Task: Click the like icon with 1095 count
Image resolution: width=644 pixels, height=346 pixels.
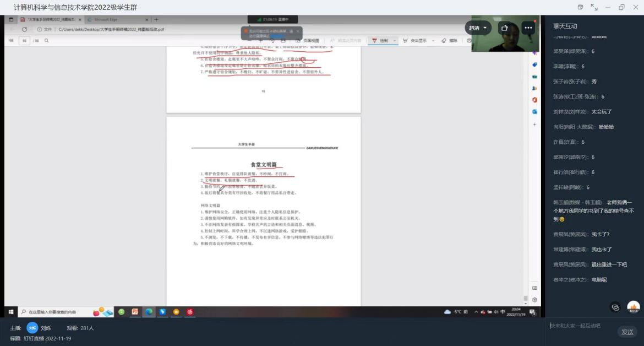Action: point(634,306)
